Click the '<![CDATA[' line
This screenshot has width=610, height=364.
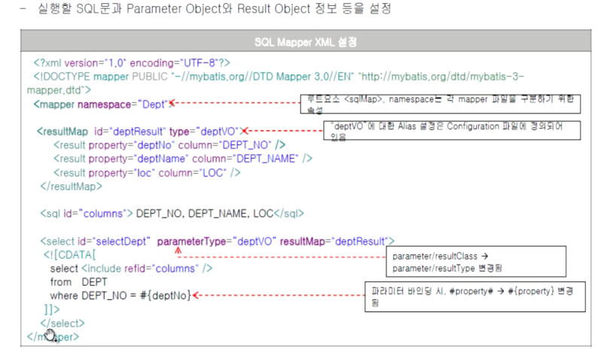pos(69,255)
